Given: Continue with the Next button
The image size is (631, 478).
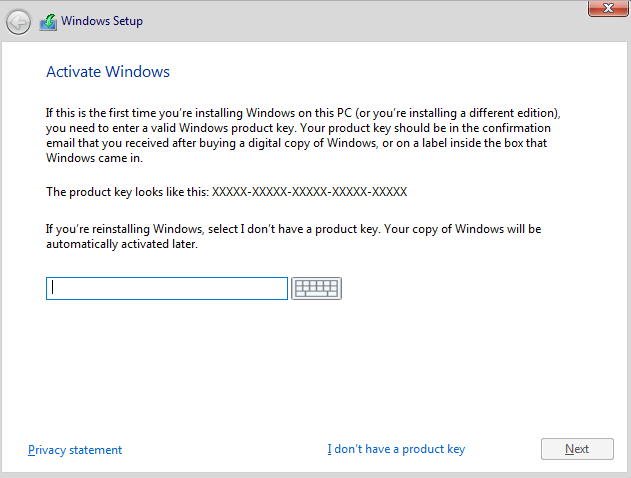Looking at the screenshot, I should (x=577, y=449).
